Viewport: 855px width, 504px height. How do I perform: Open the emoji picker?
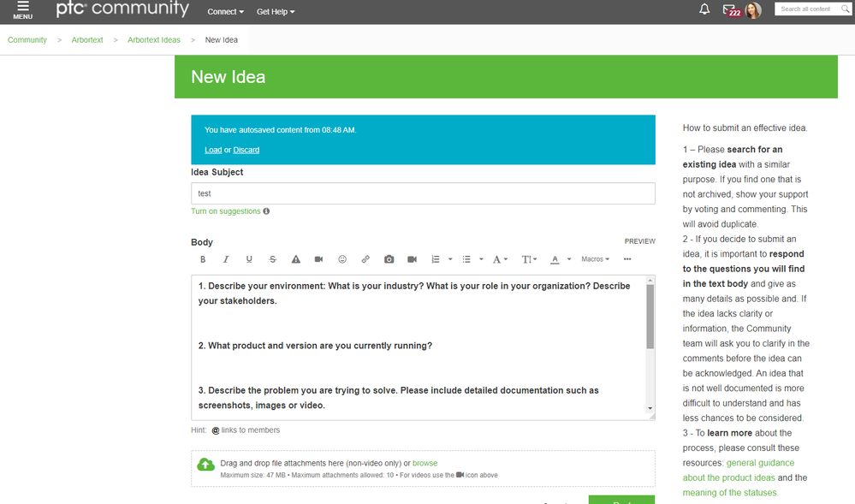tap(342, 259)
